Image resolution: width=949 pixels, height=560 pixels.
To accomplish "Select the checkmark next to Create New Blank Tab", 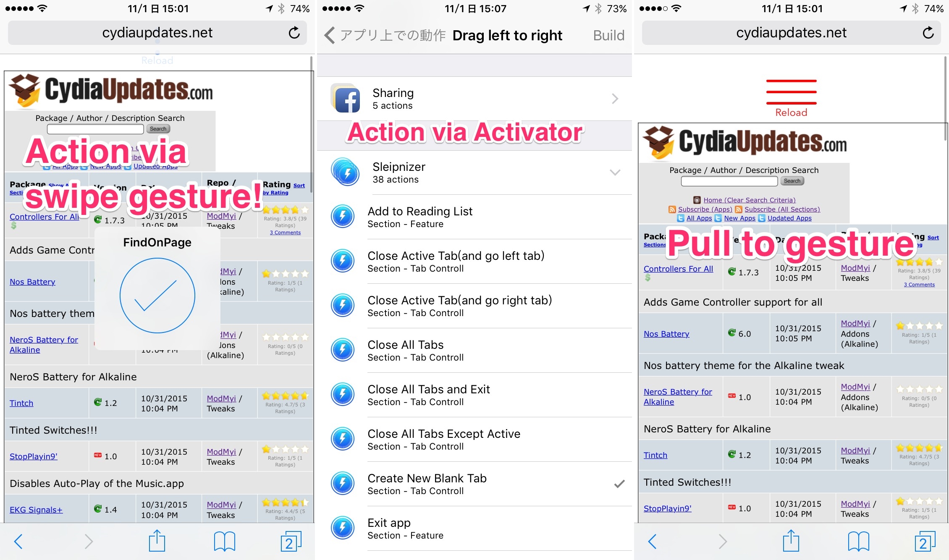I will point(618,484).
